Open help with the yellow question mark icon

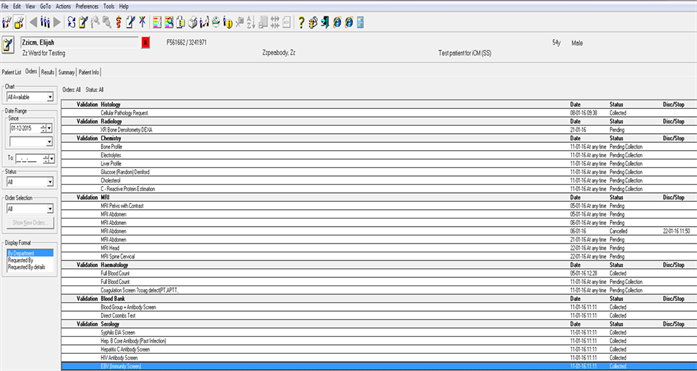(x=301, y=22)
